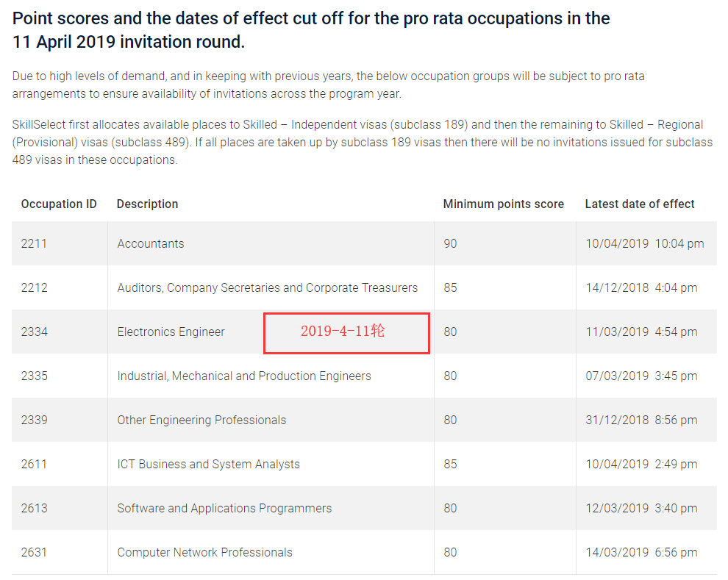
Task: Click the date 10/04/2019 10:04 pm
Action: tap(644, 243)
